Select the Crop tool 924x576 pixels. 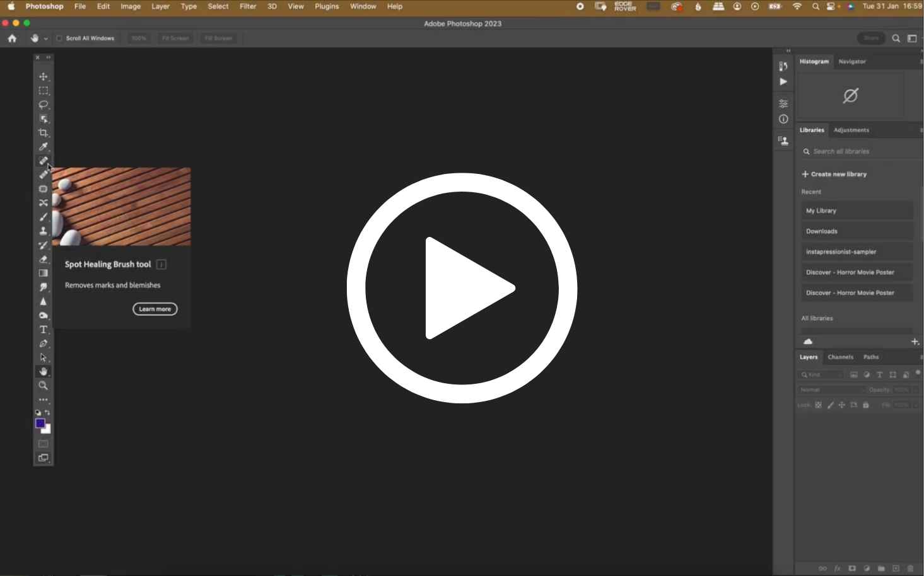coord(43,133)
